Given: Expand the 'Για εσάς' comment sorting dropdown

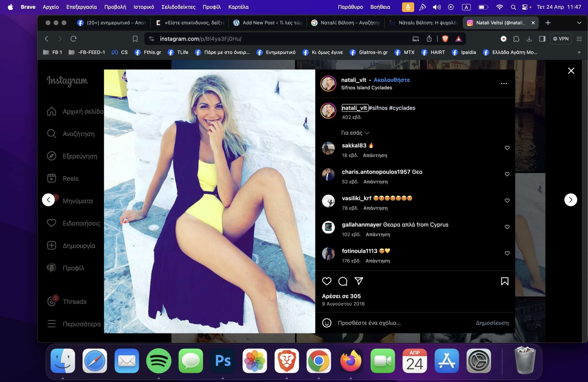Looking at the screenshot, I should (355, 133).
